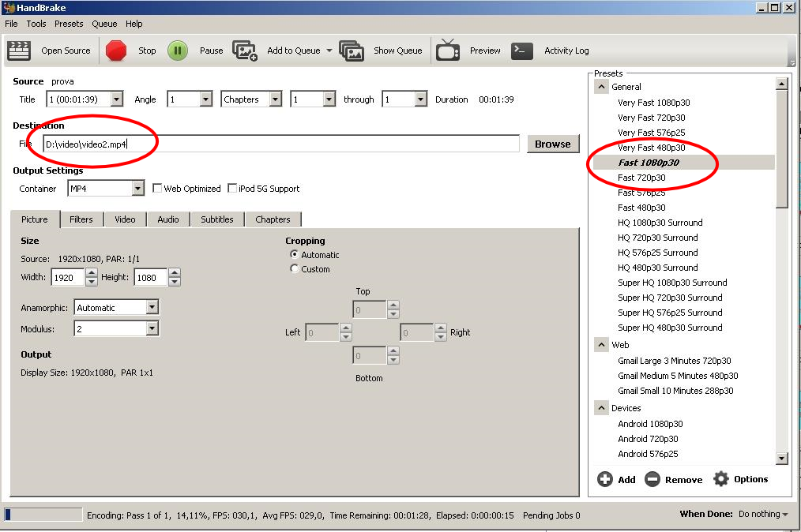Click the Browse destination button
This screenshot has width=801, height=532.
553,144
